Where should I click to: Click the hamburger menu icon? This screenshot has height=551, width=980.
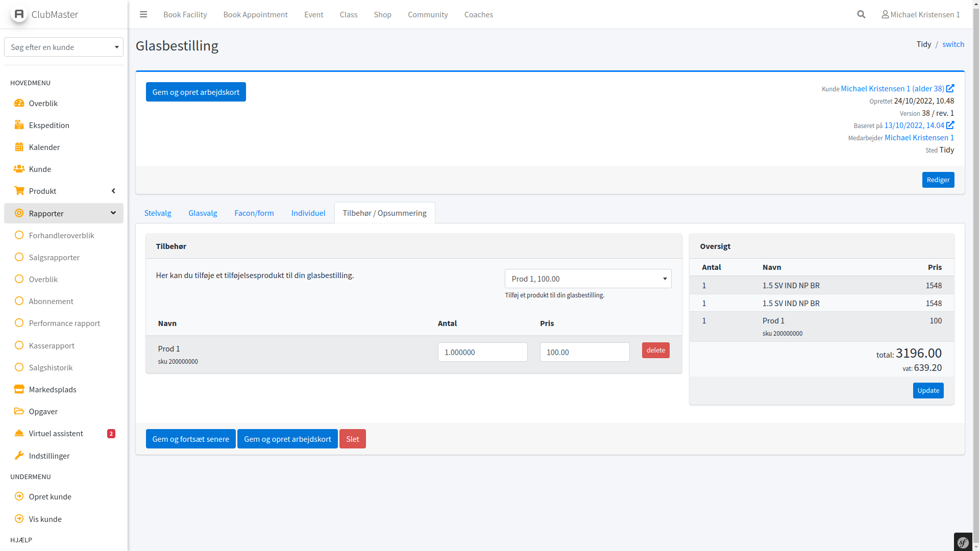[x=143, y=14]
